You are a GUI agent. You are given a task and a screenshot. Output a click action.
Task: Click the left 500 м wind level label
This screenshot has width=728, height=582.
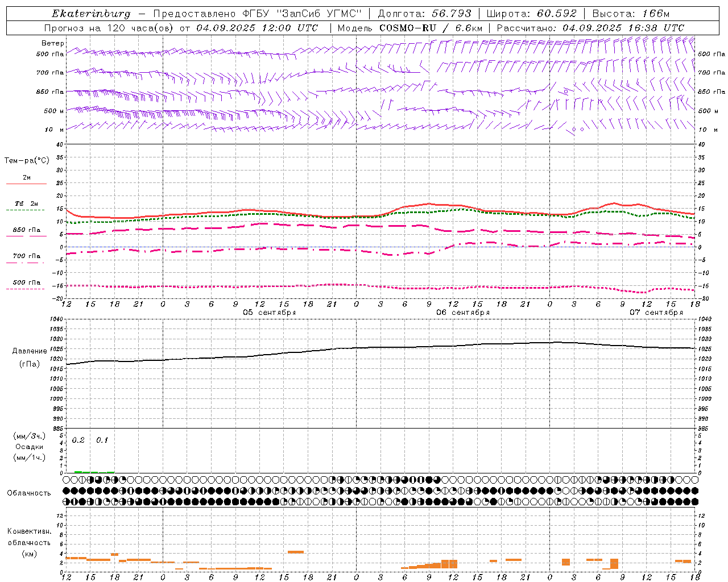(54, 111)
